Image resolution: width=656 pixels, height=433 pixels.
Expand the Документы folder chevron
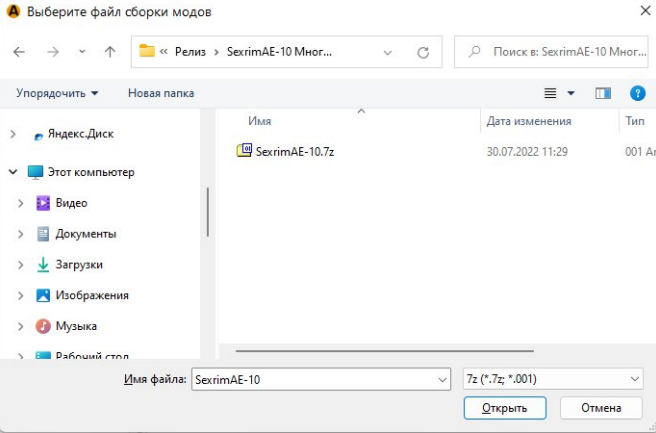(21, 234)
